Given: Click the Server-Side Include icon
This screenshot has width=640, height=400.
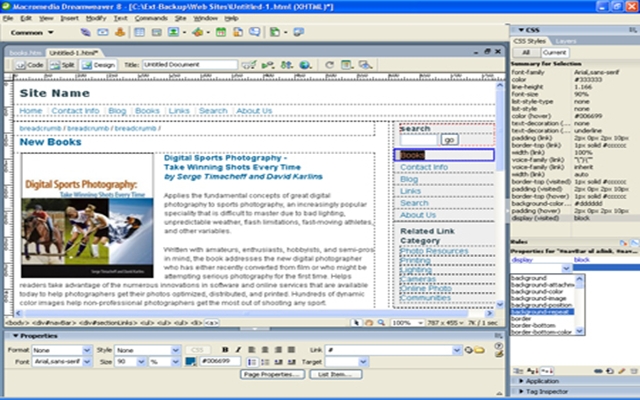Looking at the screenshot, I should click(238, 32).
